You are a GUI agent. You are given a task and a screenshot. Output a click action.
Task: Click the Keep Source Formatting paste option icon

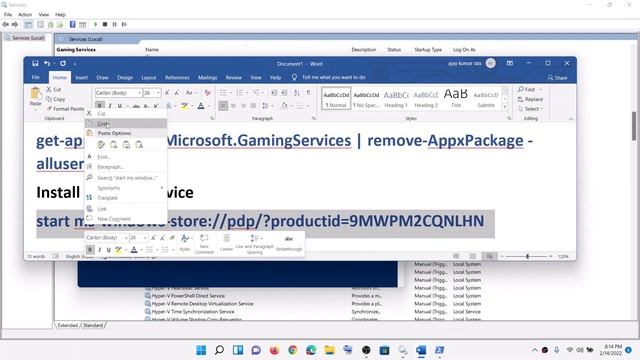coord(101,145)
